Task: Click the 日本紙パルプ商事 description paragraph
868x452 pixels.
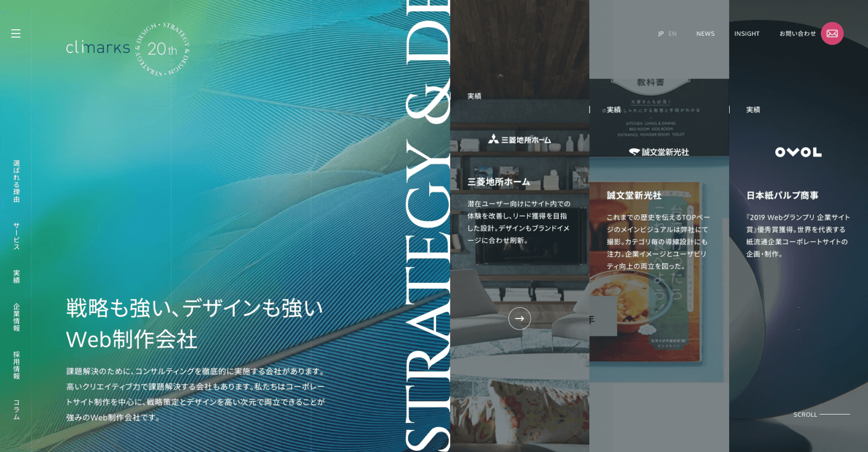Action: pyautogui.click(x=798, y=235)
